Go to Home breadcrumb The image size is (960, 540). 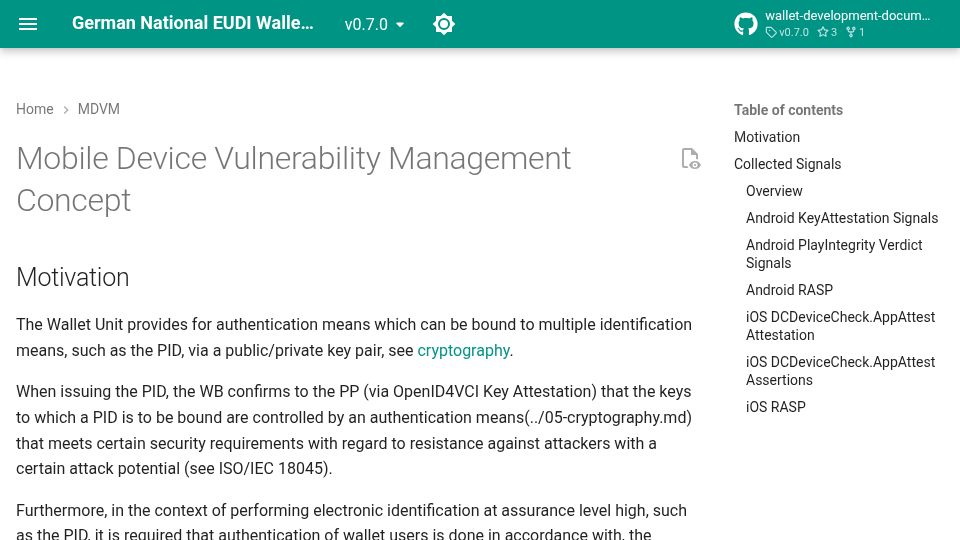tap(35, 109)
